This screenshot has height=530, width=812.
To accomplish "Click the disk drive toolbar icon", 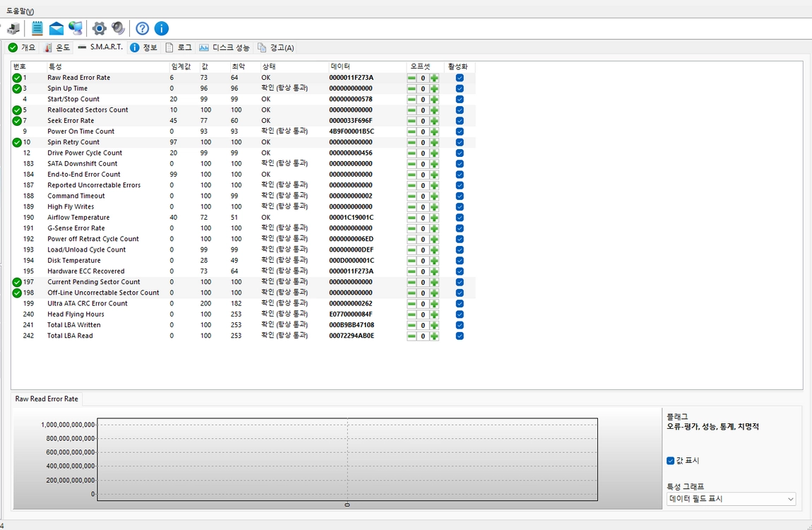I will point(13,28).
